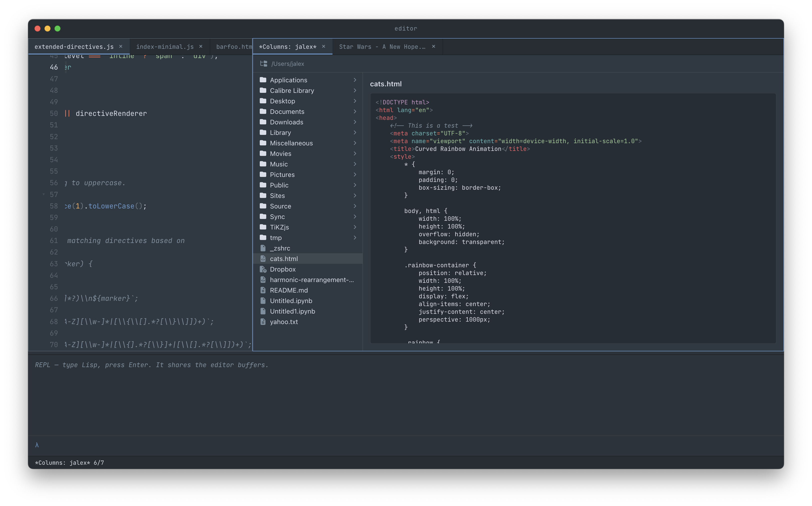The width and height of the screenshot is (812, 506).
Task: Select the tmp row
Action: 307,237
